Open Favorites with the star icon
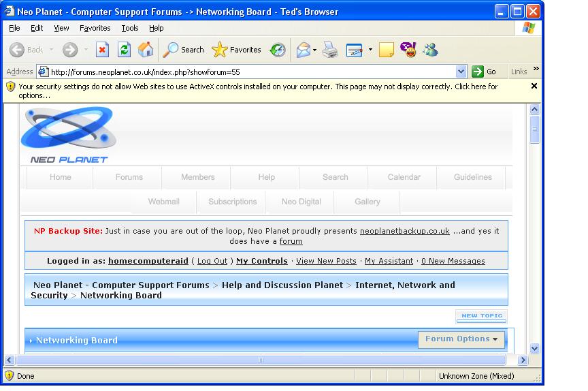 pos(220,50)
